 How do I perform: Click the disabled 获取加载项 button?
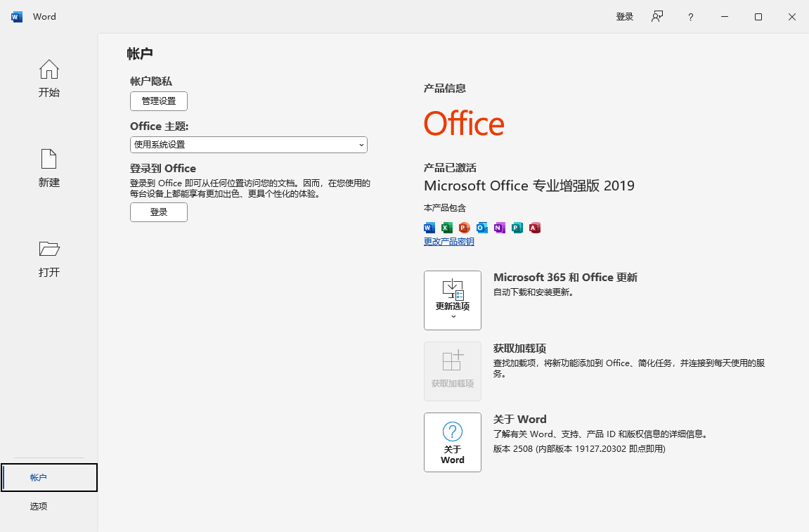pyautogui.click(x=453, y=372)
